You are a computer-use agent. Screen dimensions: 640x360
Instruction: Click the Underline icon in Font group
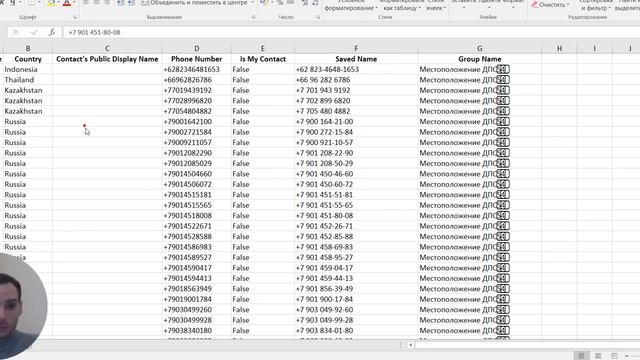pos(12,2)
